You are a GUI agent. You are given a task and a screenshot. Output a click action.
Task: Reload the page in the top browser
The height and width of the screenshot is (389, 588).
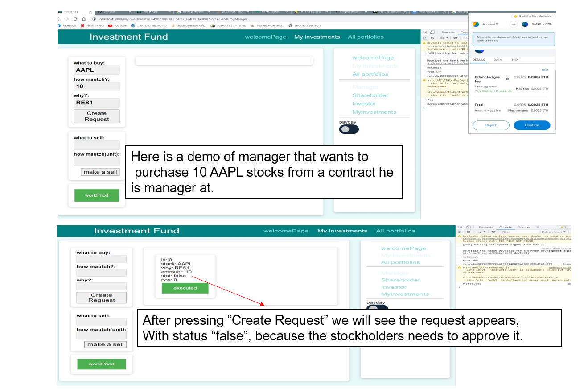coord(75,19)
